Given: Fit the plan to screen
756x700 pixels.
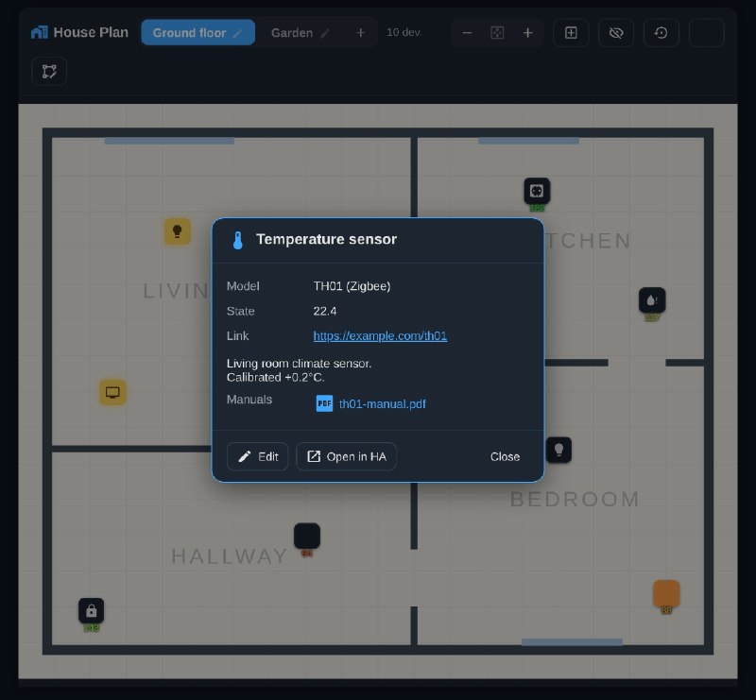Looking at the screenshot, I should click(497, 33).
